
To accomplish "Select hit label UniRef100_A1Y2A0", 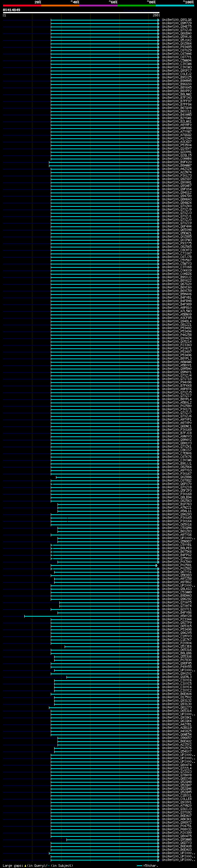I will coord(177,139).
